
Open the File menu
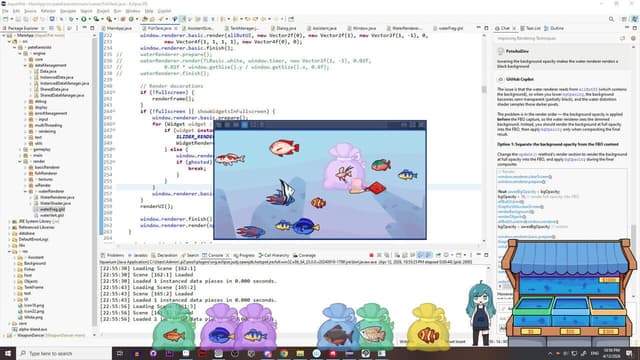[x=5, y=11]
